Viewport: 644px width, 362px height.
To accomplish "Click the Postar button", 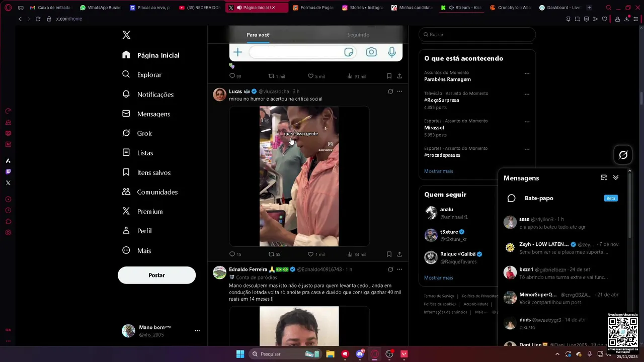I will tap(156, 275).
